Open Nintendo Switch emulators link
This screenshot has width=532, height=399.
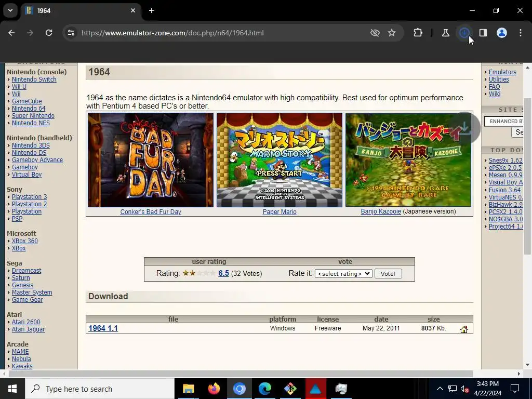[34, 79]
